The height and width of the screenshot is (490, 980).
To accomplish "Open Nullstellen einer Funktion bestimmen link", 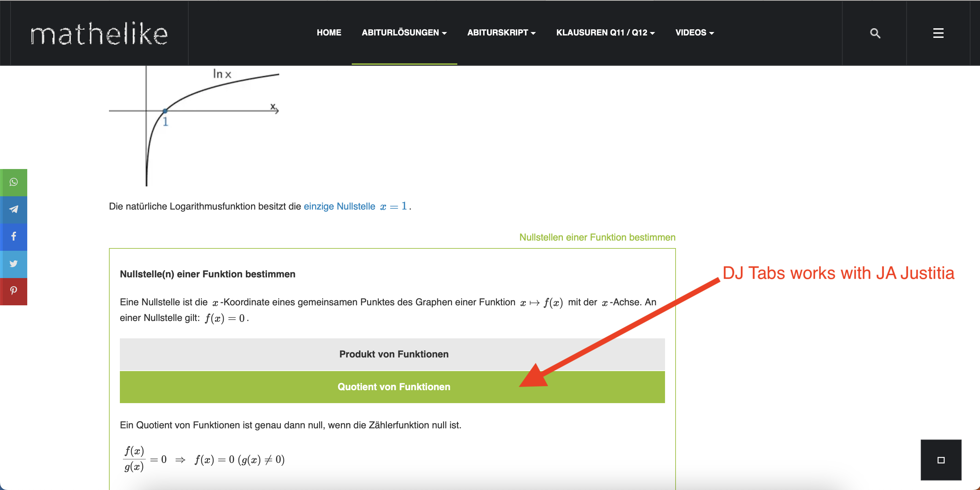I will click(x=597, y=237).
